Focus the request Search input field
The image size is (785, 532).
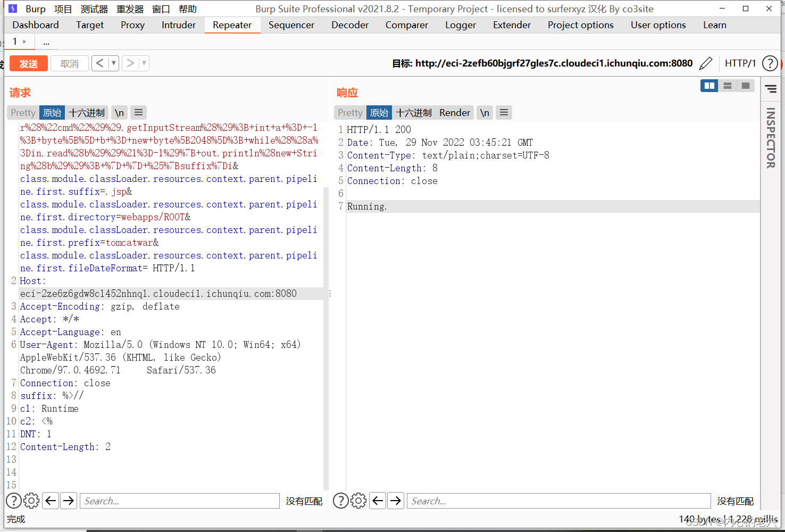(180, 501)
